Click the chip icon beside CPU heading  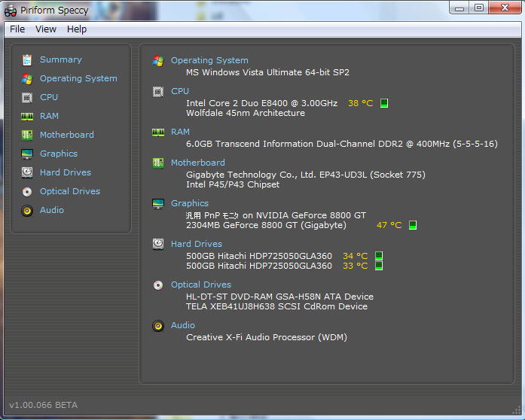pos(158,91)
